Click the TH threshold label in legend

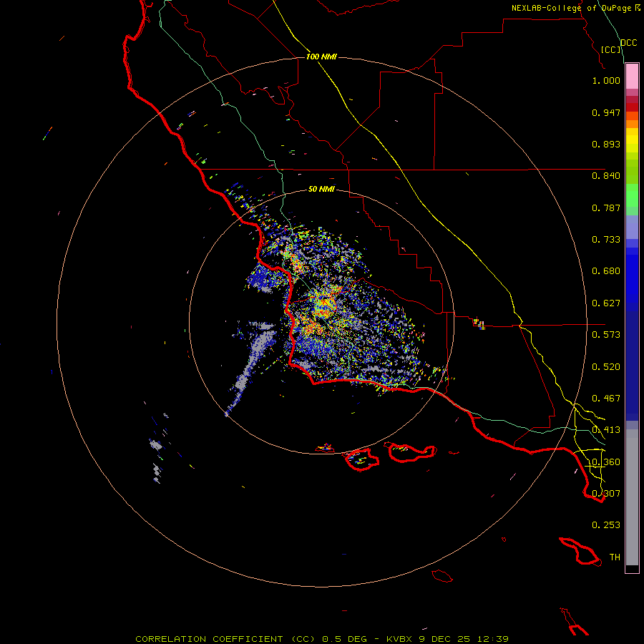(x=615, y=557)
